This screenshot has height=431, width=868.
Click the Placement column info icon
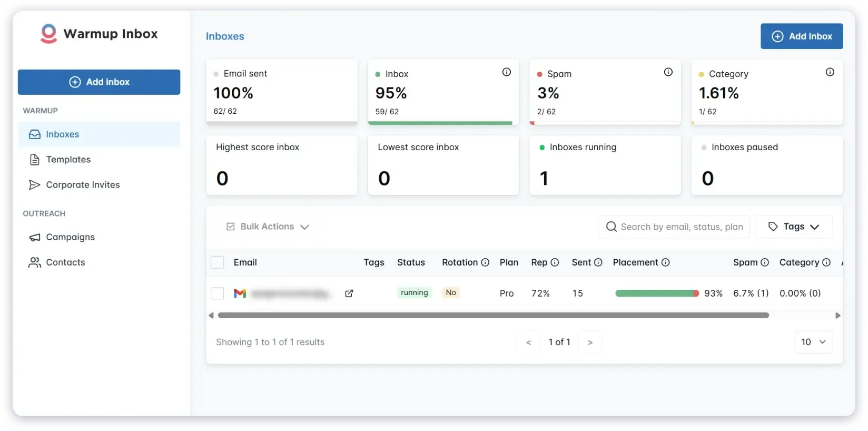(x=665, y=262)
